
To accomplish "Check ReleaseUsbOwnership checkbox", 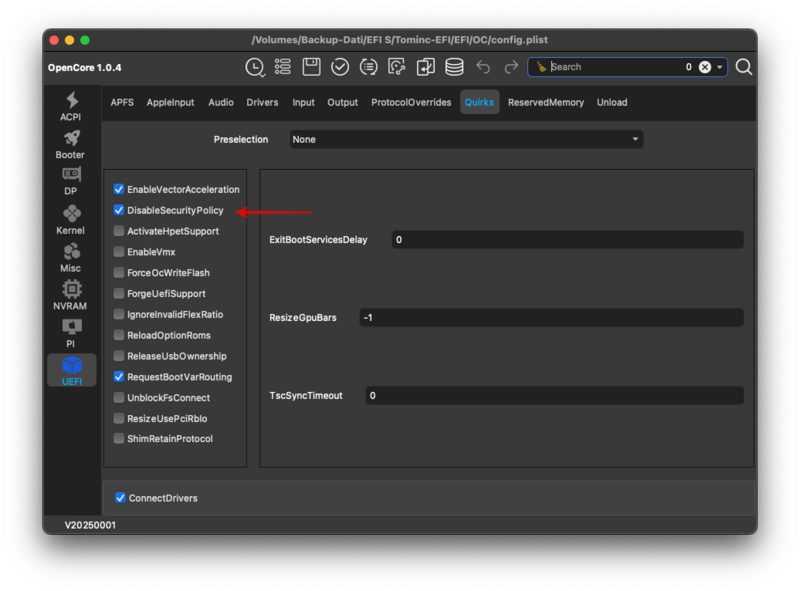I will coord(119,356).
